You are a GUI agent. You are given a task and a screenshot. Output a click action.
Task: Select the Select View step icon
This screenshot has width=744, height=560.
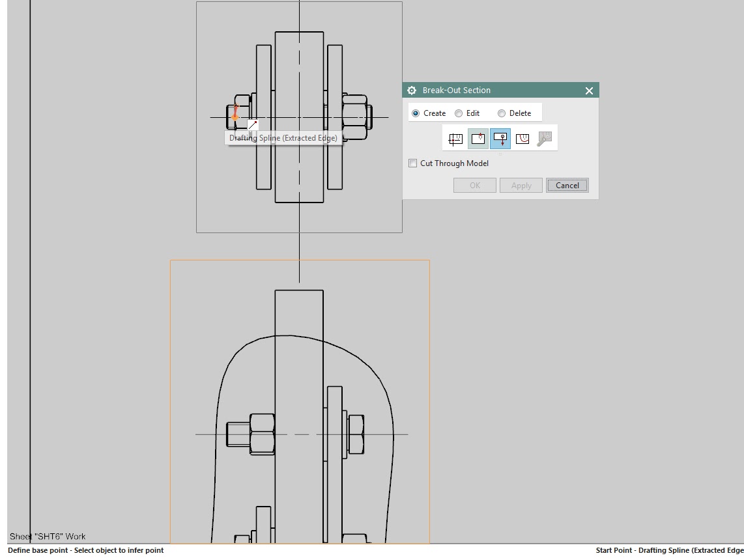point(455,138)
